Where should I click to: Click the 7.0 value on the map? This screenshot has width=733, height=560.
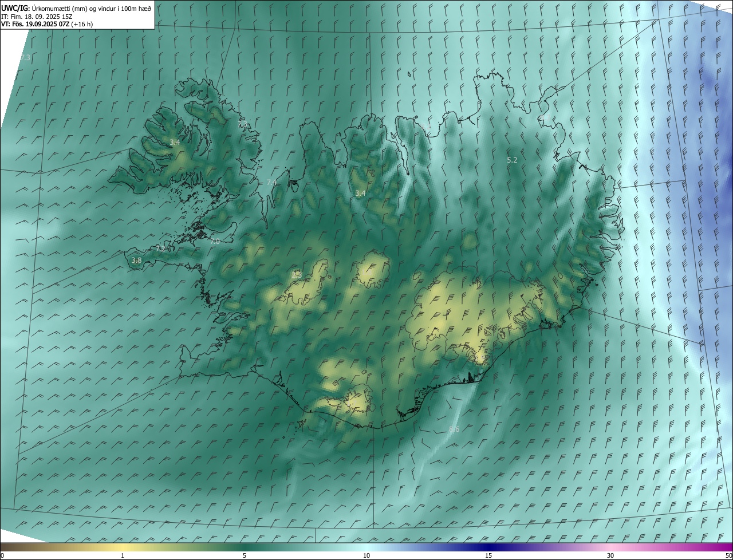[x=215, y=242]
